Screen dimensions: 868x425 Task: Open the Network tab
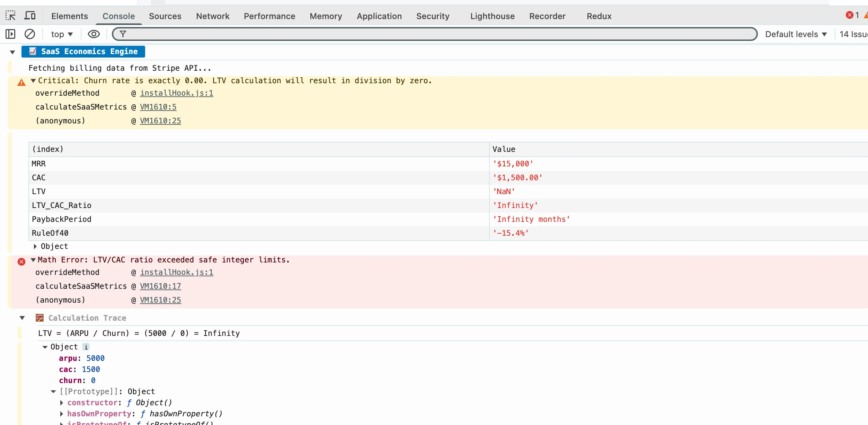(213, 16)
